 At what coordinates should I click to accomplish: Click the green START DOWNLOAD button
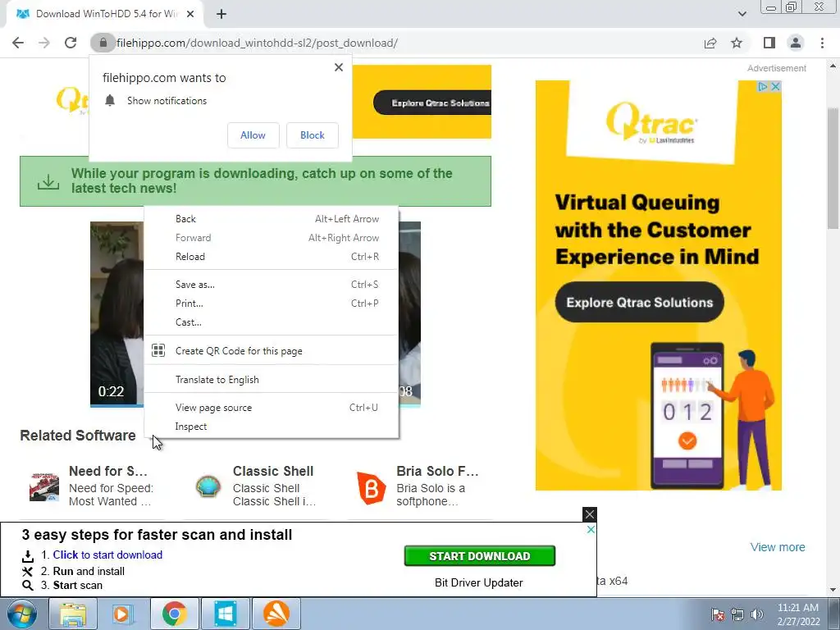[479, 556]
